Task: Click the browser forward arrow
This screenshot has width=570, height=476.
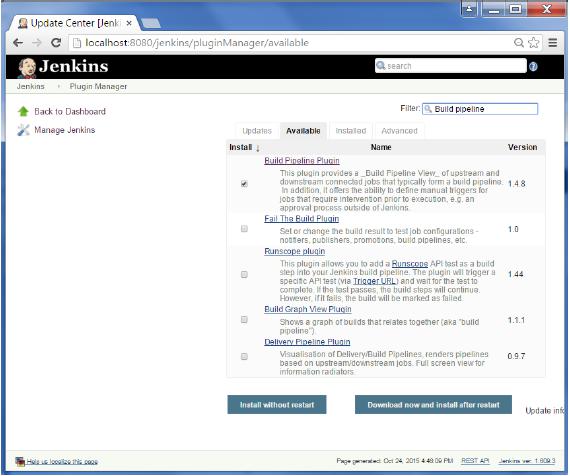Action: (x=37, y=43)
